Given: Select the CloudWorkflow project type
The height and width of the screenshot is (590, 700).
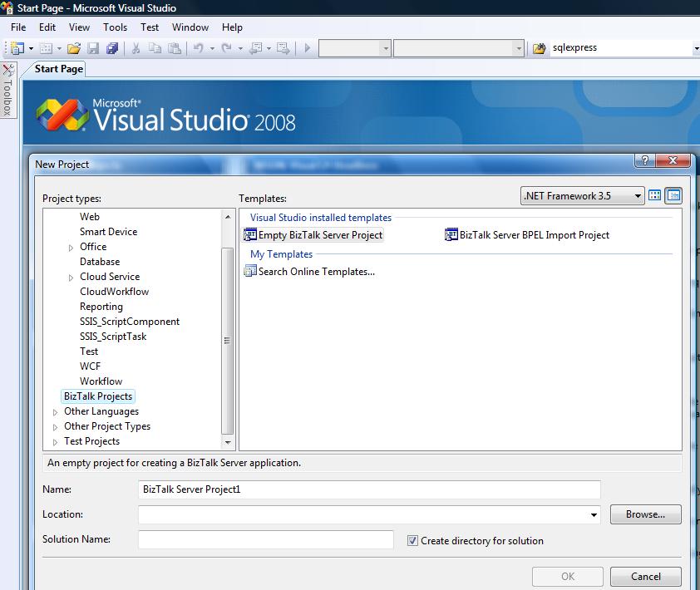Looking at the screenshot, I should 114,292.
